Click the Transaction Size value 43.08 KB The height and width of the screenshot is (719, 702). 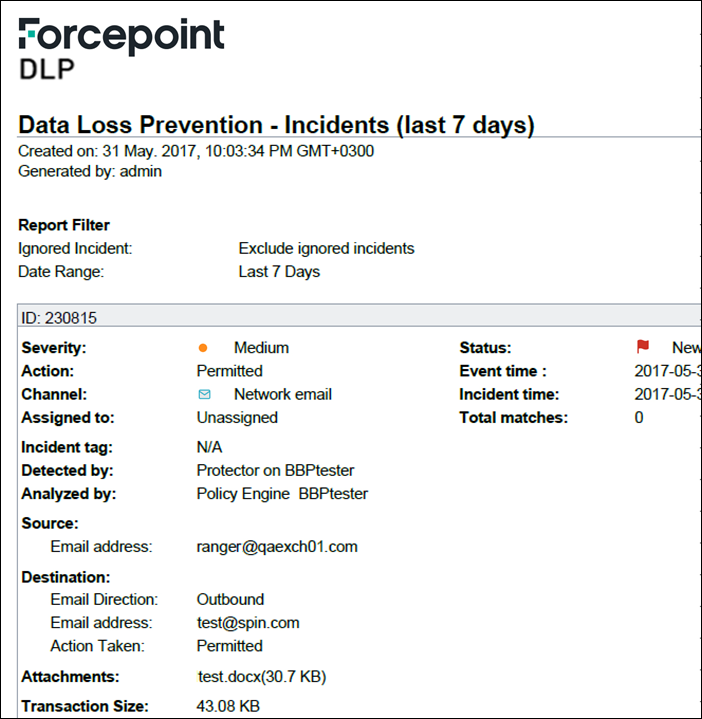click(x=228, y=706)
